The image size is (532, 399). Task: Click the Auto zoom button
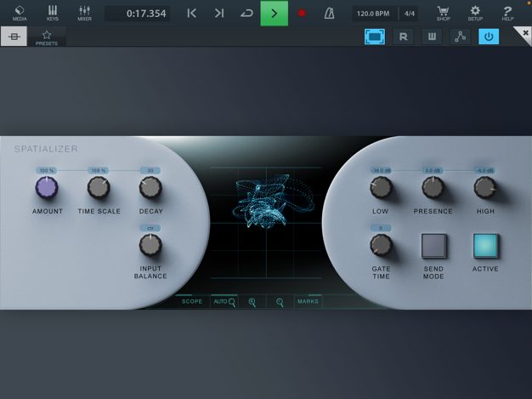coord(224,301)
